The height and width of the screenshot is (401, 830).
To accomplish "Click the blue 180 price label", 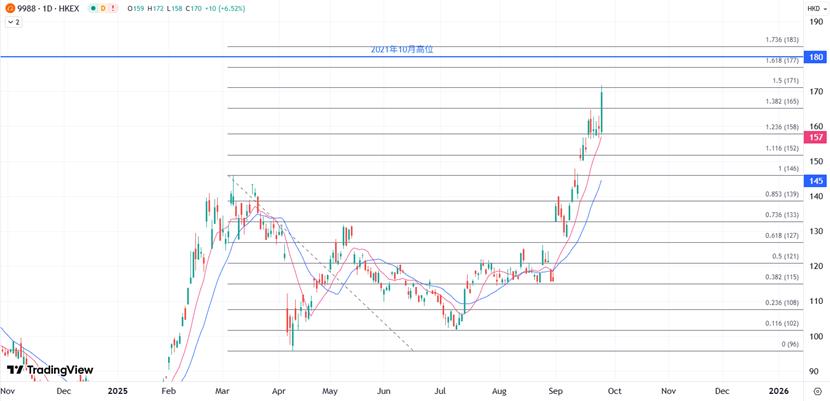I will coord(815,58).
